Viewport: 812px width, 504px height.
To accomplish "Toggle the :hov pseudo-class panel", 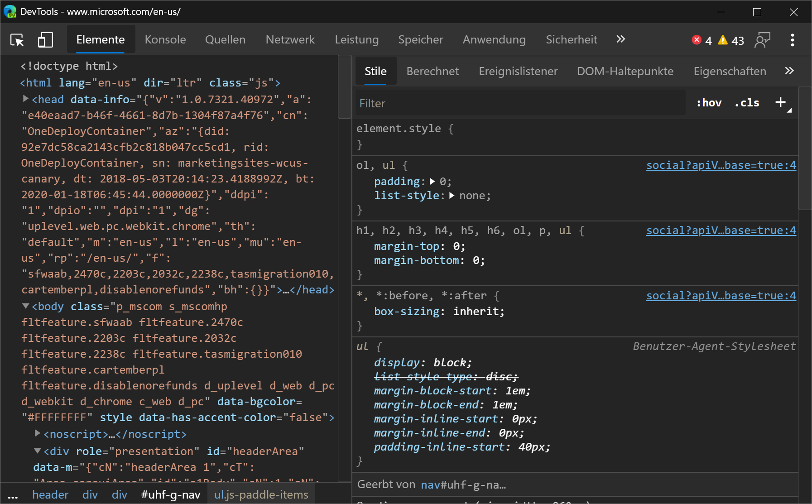I will (709, 102).
